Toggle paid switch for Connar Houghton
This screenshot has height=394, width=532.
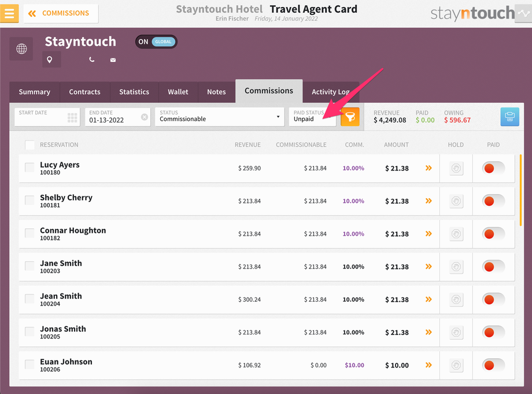pos(493,234)
